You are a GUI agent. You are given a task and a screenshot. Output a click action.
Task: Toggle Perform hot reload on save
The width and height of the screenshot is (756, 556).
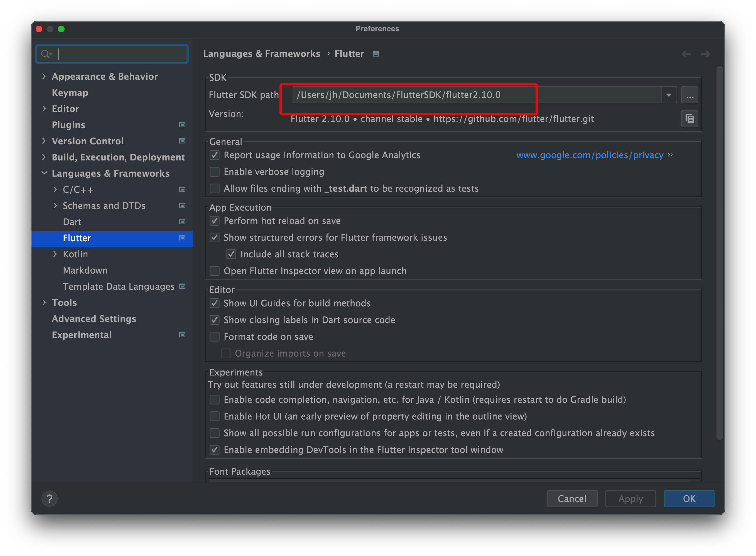click(x=215, y=221)
